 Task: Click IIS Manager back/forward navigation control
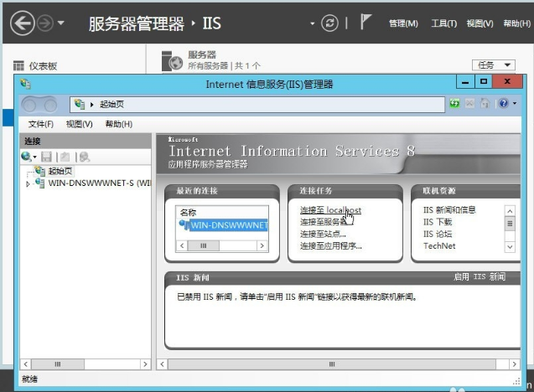point(39,105)
